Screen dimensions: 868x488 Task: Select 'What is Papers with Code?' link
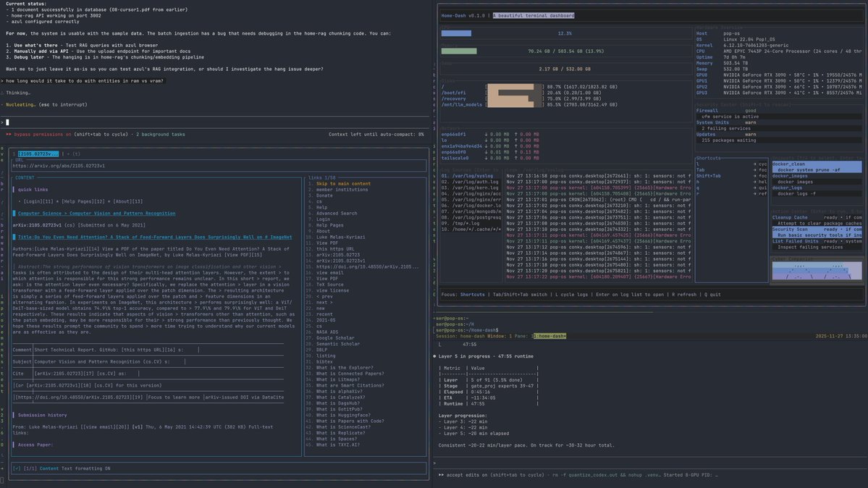coord(350,421)
